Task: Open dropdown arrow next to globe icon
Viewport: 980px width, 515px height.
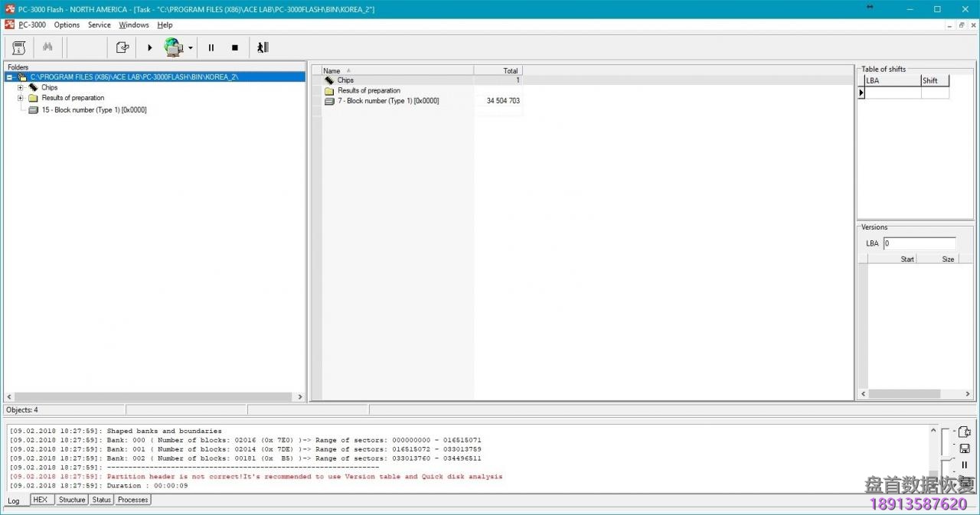Action: tap(191, 48)
